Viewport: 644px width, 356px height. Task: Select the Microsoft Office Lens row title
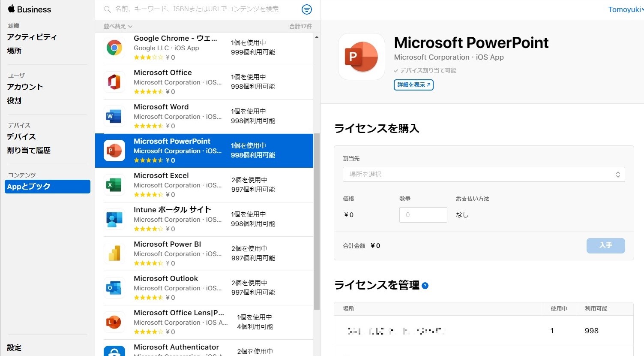tap(179, 313)
